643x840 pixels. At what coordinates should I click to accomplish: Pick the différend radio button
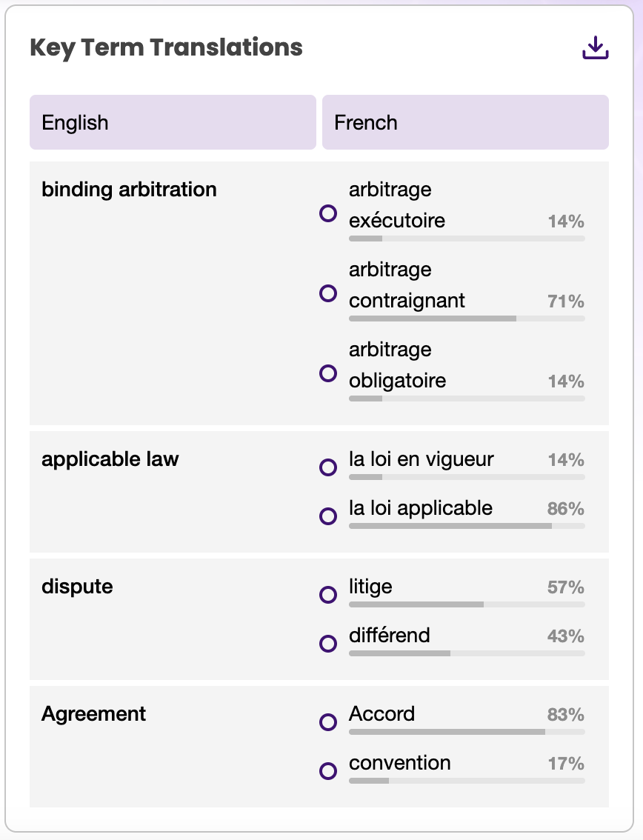(328, 644)
